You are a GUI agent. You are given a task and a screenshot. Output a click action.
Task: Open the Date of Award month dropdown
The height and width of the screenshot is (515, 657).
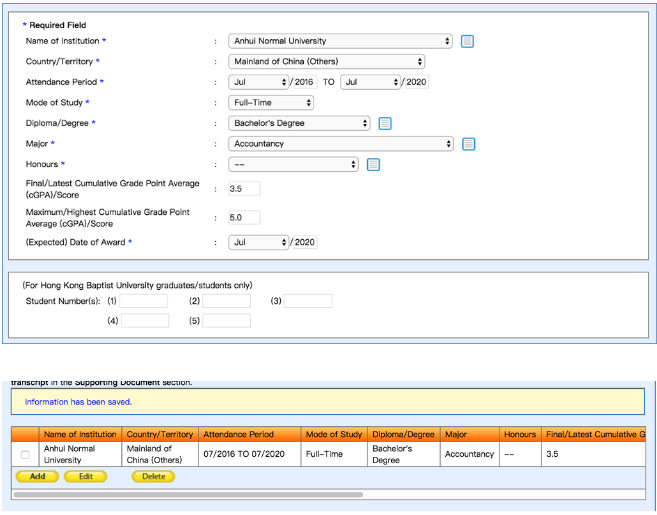tap(258, 242)
